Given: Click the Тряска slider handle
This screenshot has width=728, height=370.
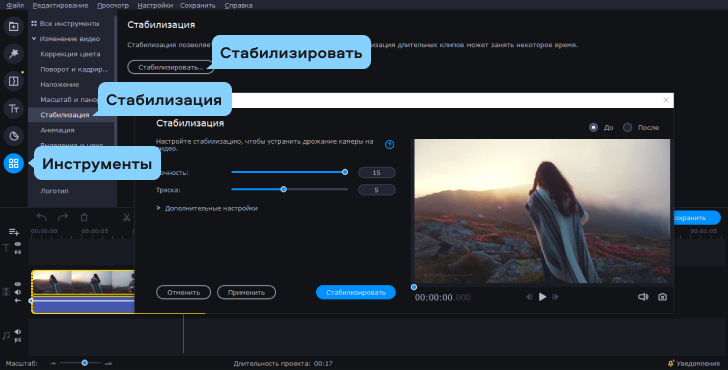Looking at the screenshot, I should (x=284, y=189).
